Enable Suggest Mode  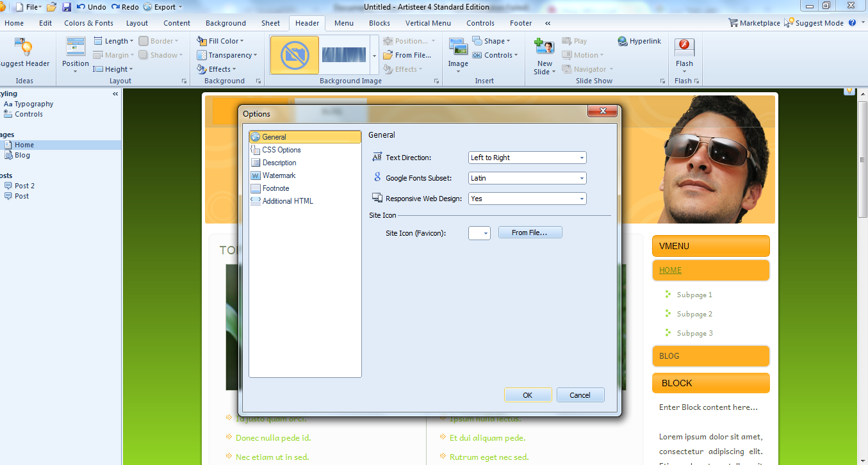click(x=814, y=23)
